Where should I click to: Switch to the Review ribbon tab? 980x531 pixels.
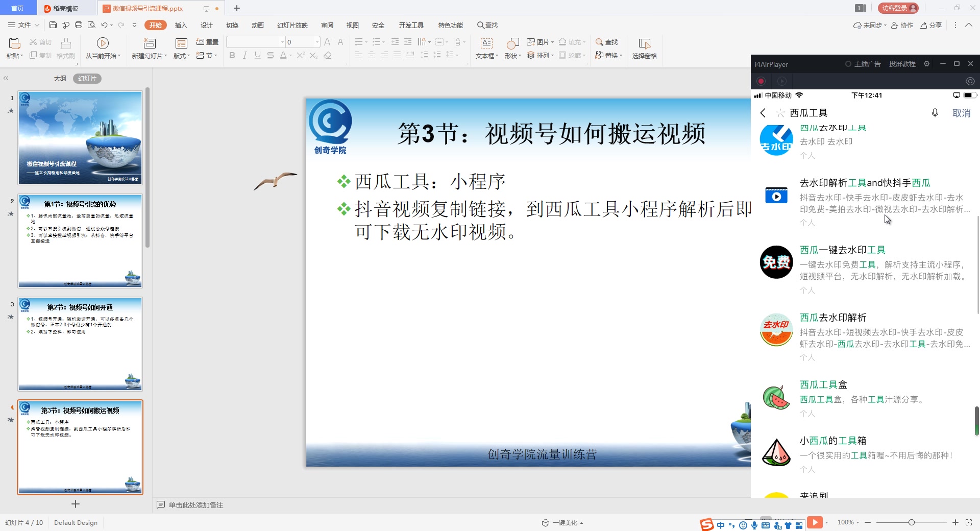coord(327,25)
